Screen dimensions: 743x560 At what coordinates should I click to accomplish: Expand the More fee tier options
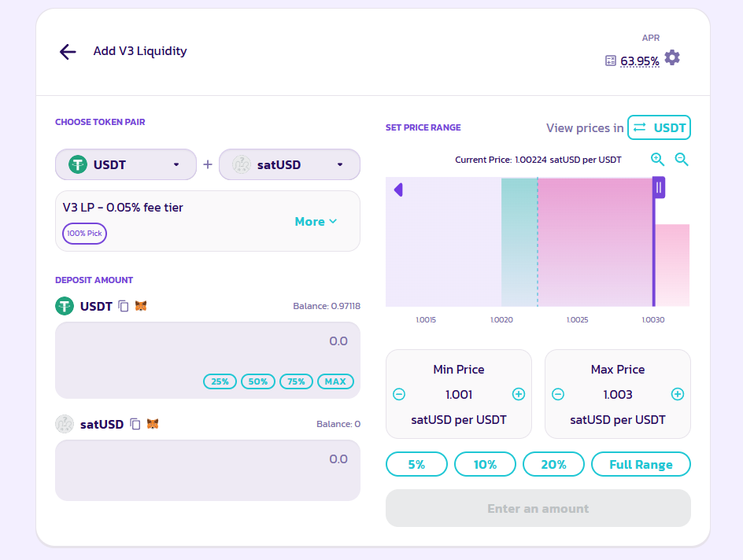tap(316, 222)
